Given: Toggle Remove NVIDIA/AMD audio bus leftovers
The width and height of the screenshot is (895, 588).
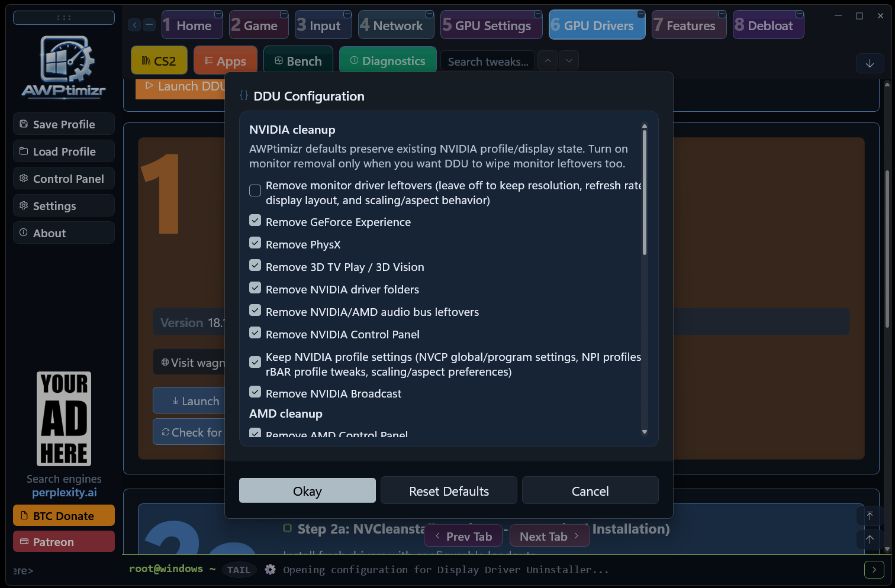Looking at the screenshot, I should click(255, 311).
